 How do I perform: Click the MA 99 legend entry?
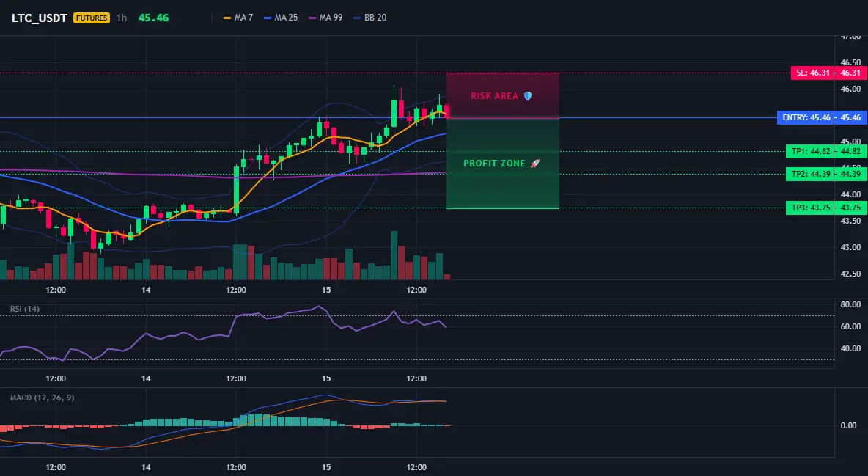pos(325,18)
